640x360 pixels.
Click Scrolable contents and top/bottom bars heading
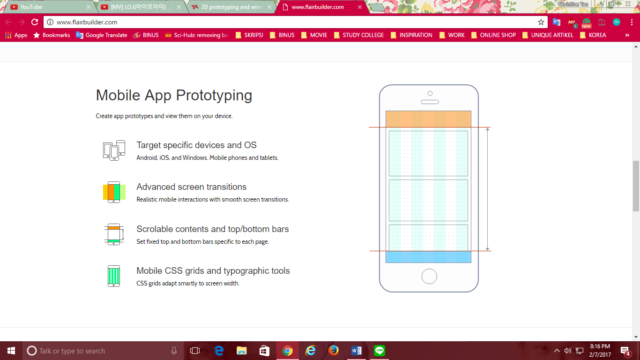click(213, 229)
